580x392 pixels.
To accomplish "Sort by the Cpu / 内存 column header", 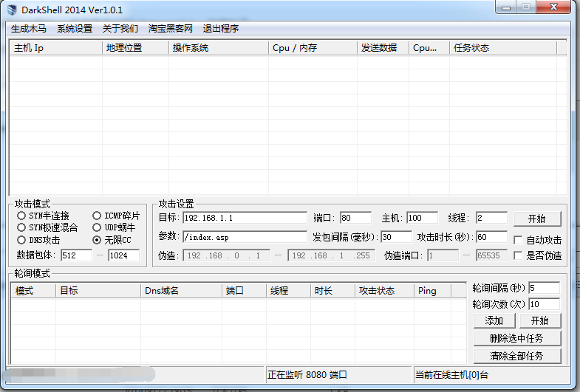I will coord(313,48).
